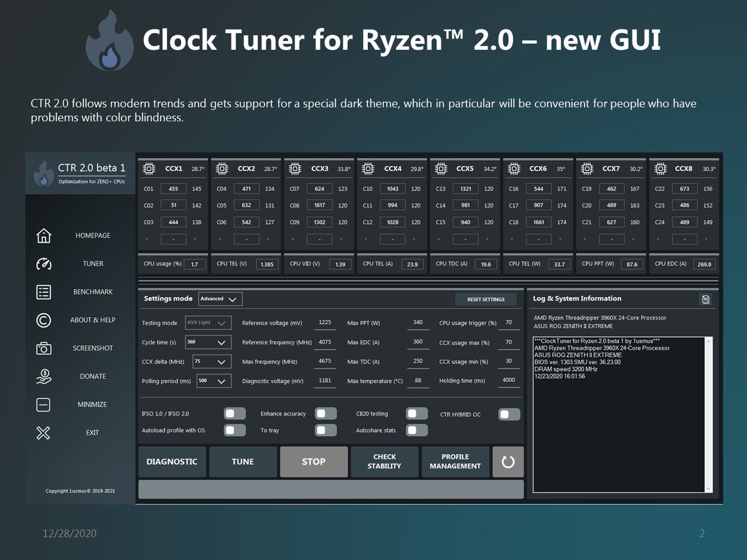The height and width of the screenshot is (560, 747).
Task: Click the Homepage house icon
Action: (x=44, y=236)
